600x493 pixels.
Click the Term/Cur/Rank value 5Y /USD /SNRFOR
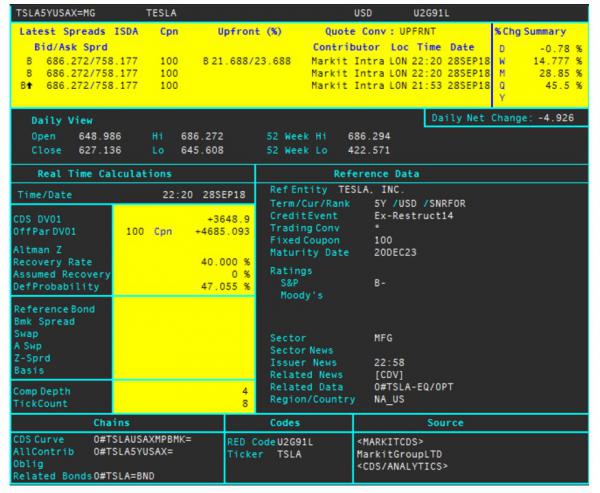tap(420, 203)
